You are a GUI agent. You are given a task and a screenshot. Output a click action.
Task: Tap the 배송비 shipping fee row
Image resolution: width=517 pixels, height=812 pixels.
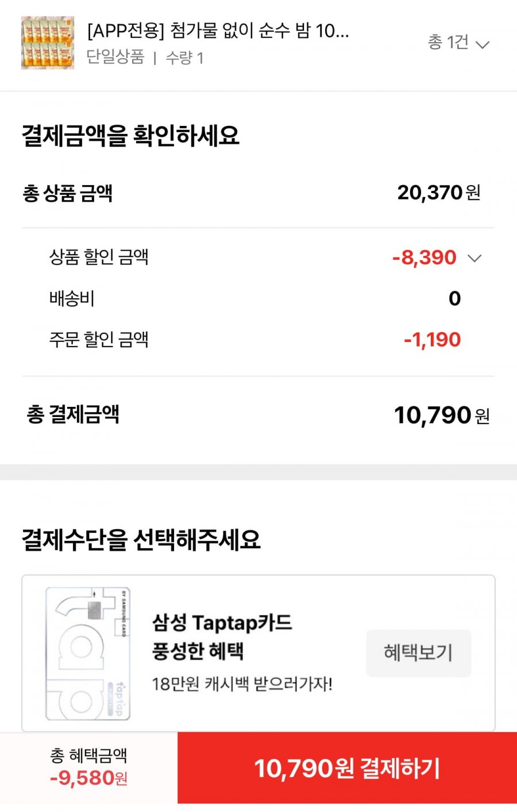tap(258, 298)
